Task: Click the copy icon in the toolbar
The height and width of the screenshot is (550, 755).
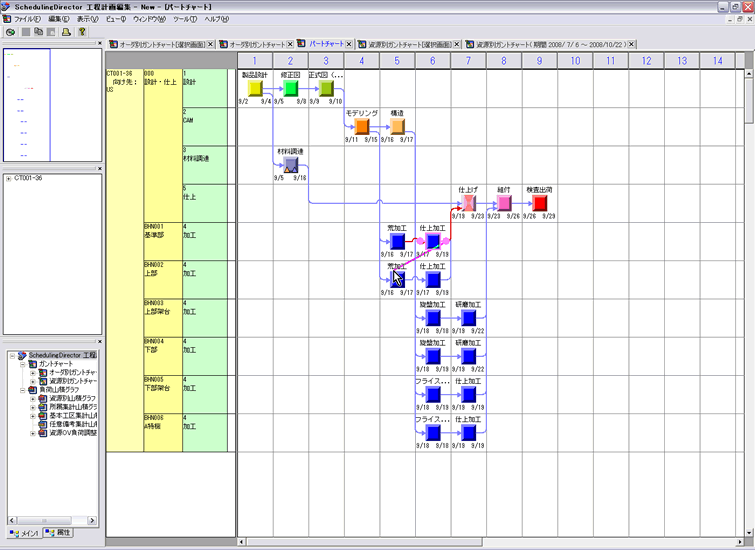Action: pyautogui.click(x=39, y=32)
